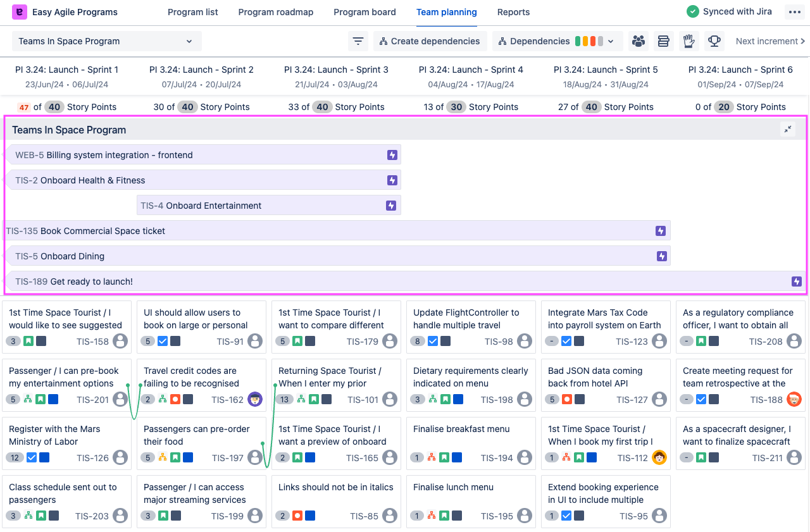The height and width of the screenshot is (532, 810).
Task: Click blue checkbox task icon on TIS-91
Action: tap(163, 342)
